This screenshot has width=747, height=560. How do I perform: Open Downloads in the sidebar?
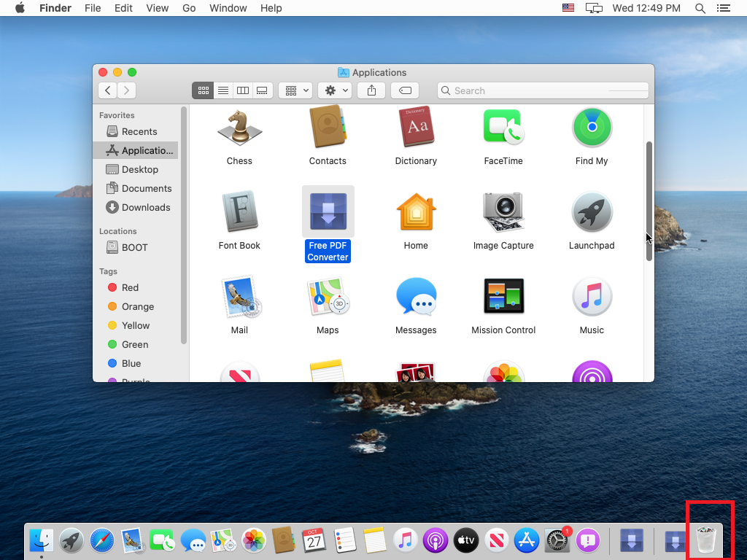click(135, 208)
